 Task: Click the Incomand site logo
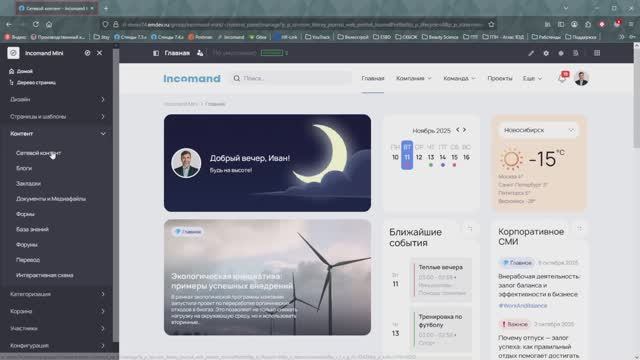point(192,78)
